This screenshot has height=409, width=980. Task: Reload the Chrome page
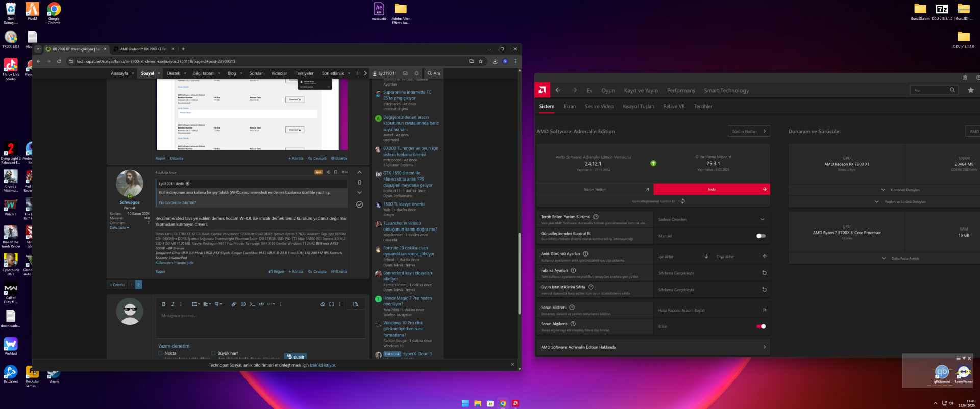(x=59, y=61)
